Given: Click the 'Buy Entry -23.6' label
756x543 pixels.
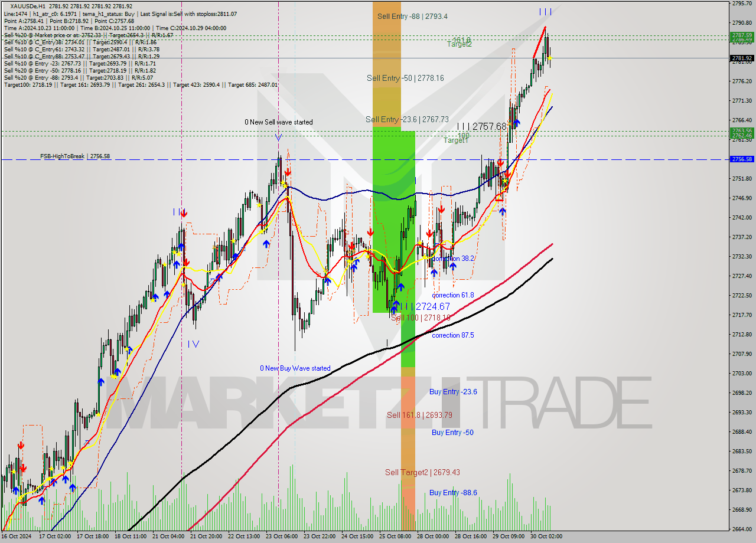Looking at the screenshot, I should 453,392.
